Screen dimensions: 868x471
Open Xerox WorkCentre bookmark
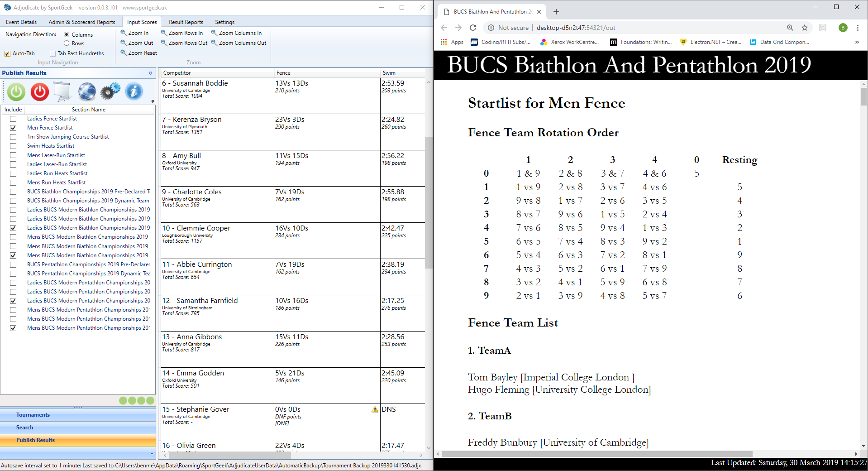pyautogui.click(x=570, y=42)
